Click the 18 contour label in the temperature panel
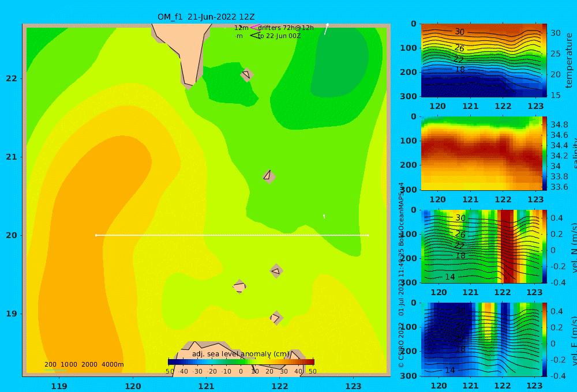The width and height of the screenshot is (577, 392). pos(460,70)
